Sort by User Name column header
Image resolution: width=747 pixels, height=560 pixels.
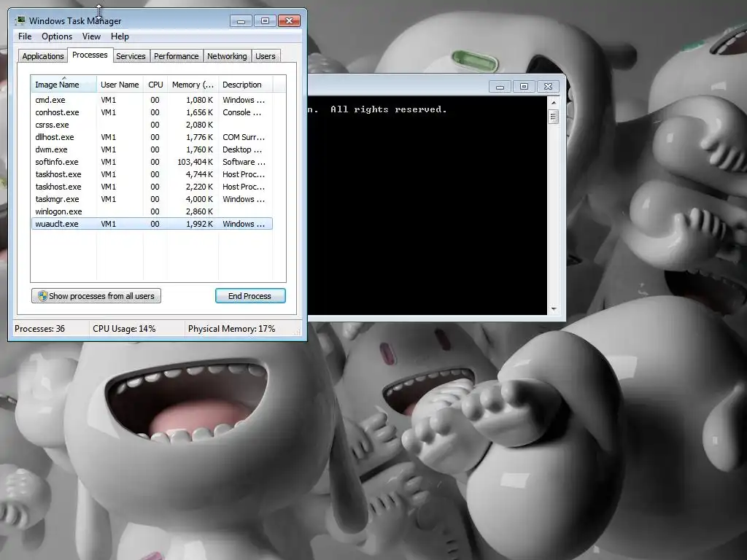120,85
